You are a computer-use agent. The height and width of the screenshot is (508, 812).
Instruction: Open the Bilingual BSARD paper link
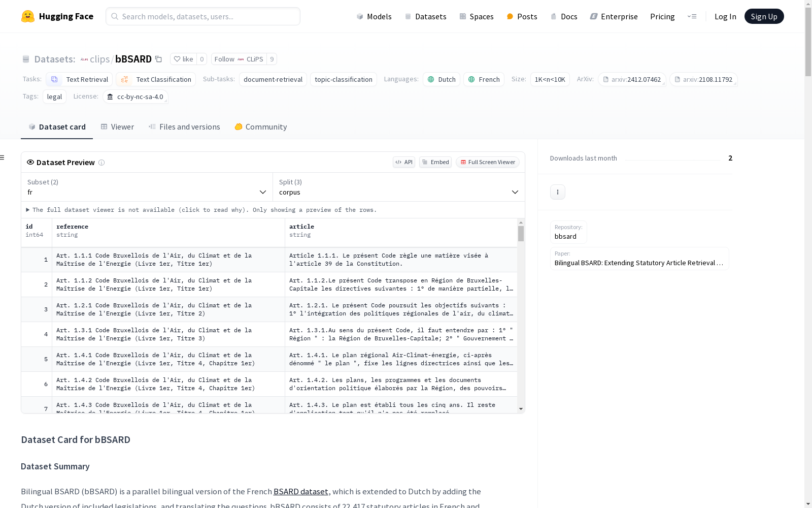tap(639, 259)
